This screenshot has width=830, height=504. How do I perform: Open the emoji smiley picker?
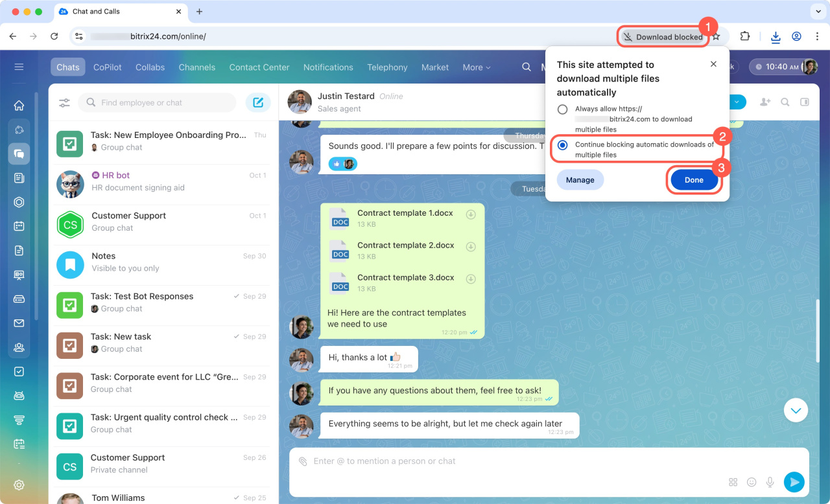(752, 482)
